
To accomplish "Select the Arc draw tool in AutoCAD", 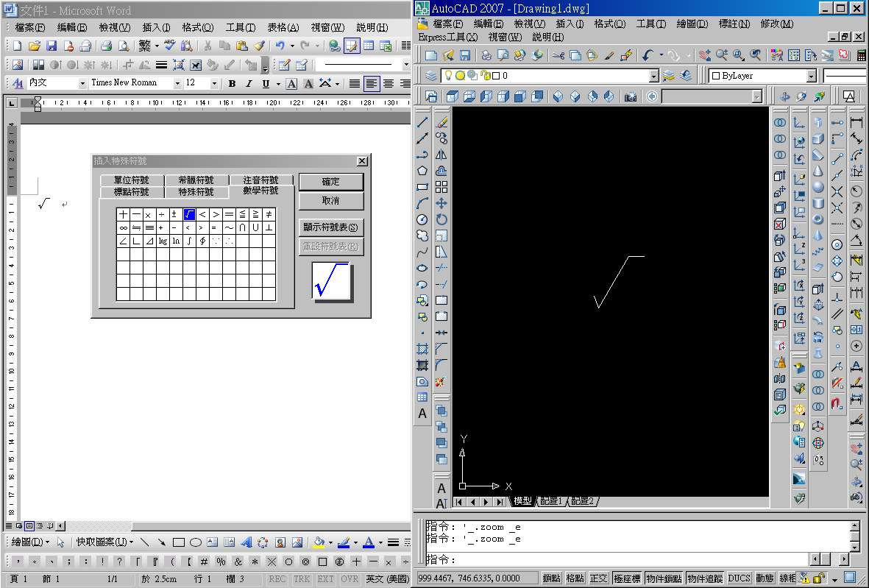I will pos(422,203).
